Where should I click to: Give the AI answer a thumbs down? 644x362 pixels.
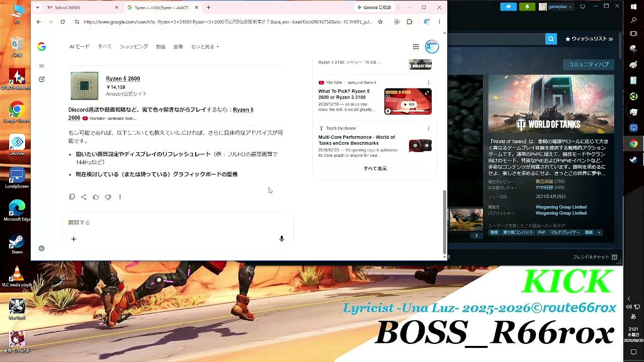[x=108, y=197]
